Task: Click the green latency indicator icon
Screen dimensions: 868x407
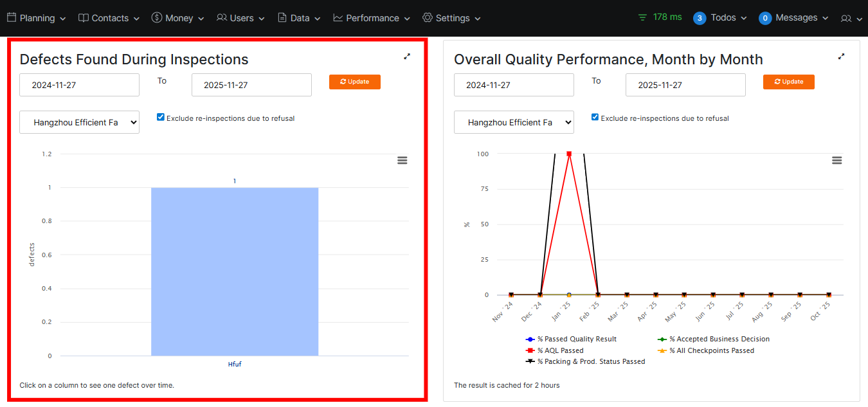Action: coord(643,17)
